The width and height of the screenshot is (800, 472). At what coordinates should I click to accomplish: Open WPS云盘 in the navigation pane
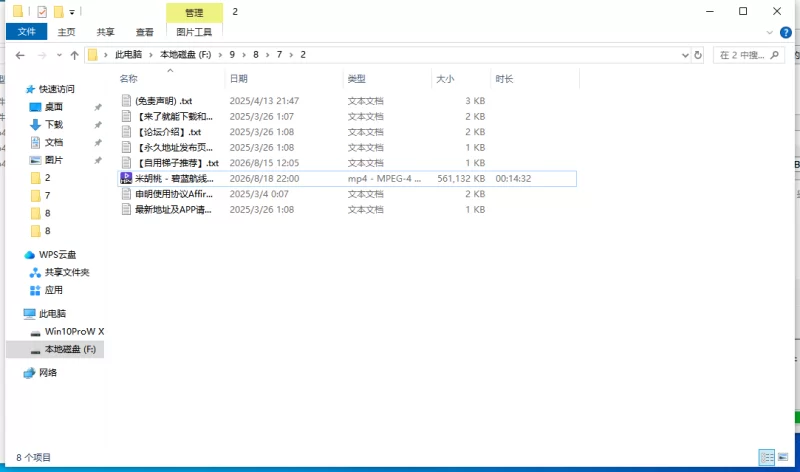57,255
